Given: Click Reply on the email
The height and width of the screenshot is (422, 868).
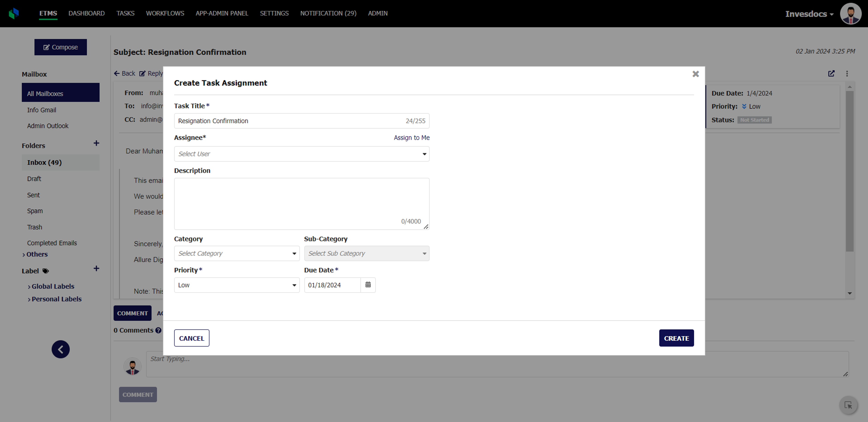Looking at the screenshot, I should [x=151, y=73].
